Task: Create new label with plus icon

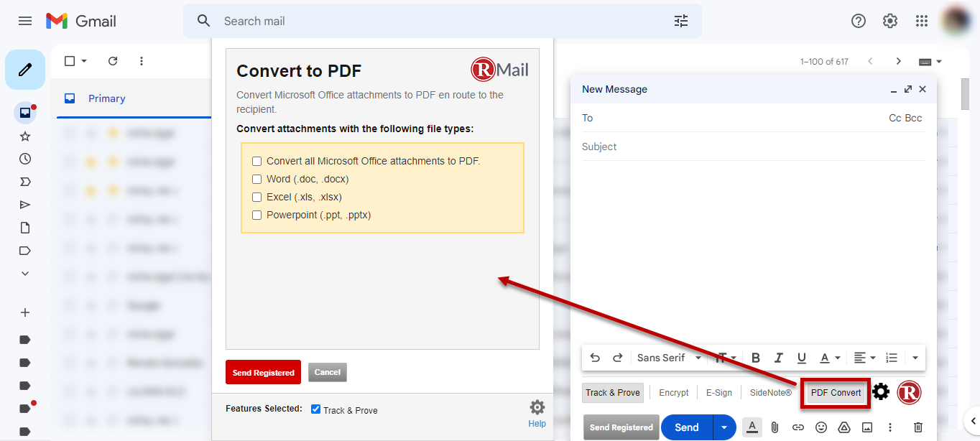Action: [x=25, y=312]
